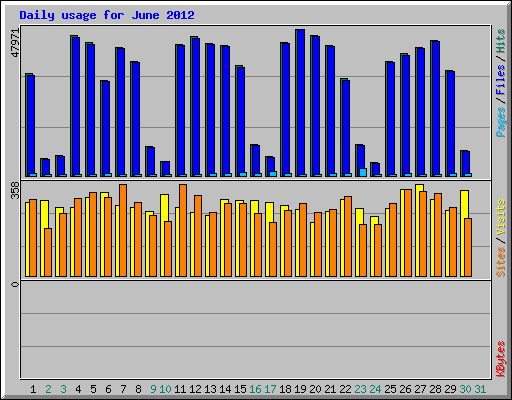
Task: Click the blue hits bar for day 30
Action: pyautogui.click(x=466, y=164)
